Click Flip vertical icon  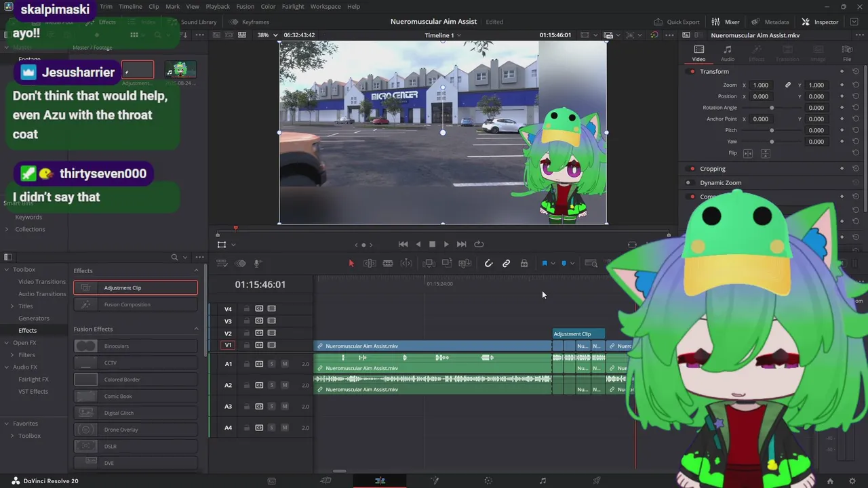765,153
